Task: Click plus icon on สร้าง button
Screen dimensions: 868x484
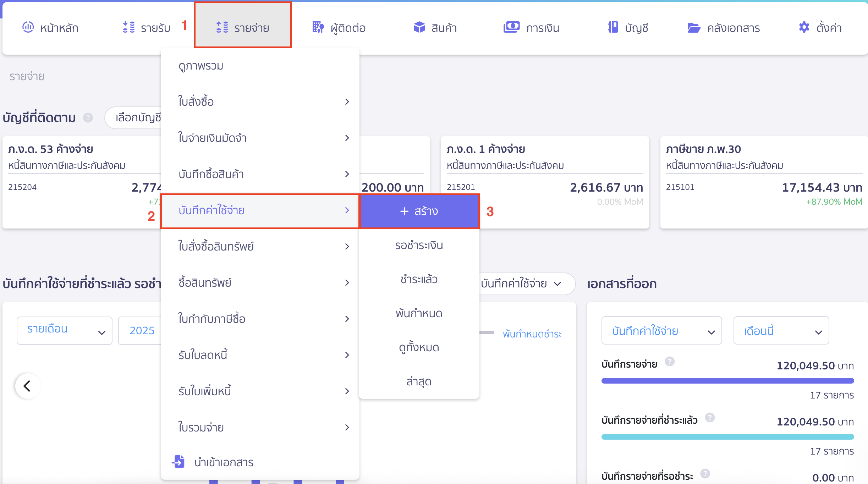Action: (405, 211)
